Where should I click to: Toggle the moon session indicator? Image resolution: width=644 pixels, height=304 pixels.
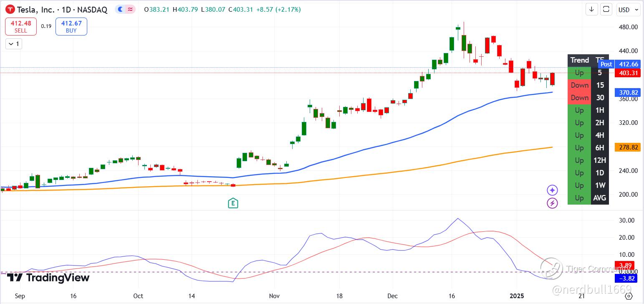pos(121,9)
